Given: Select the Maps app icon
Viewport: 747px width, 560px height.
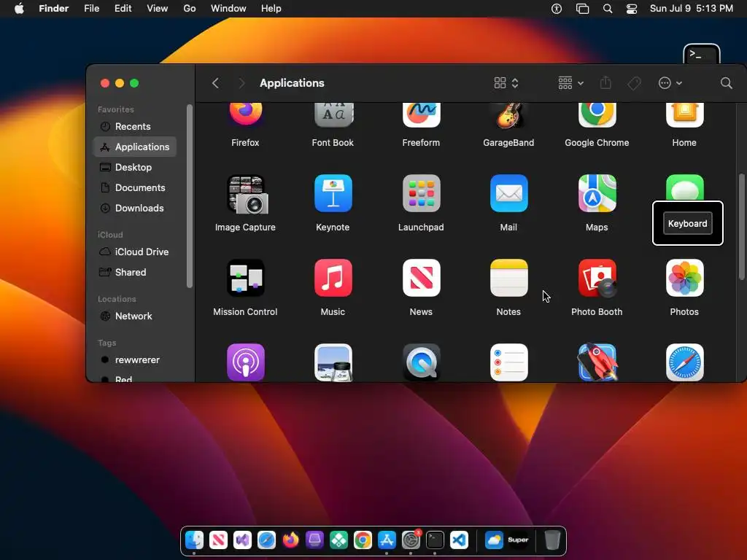Looking at the screenshot, I should [597, 194].
